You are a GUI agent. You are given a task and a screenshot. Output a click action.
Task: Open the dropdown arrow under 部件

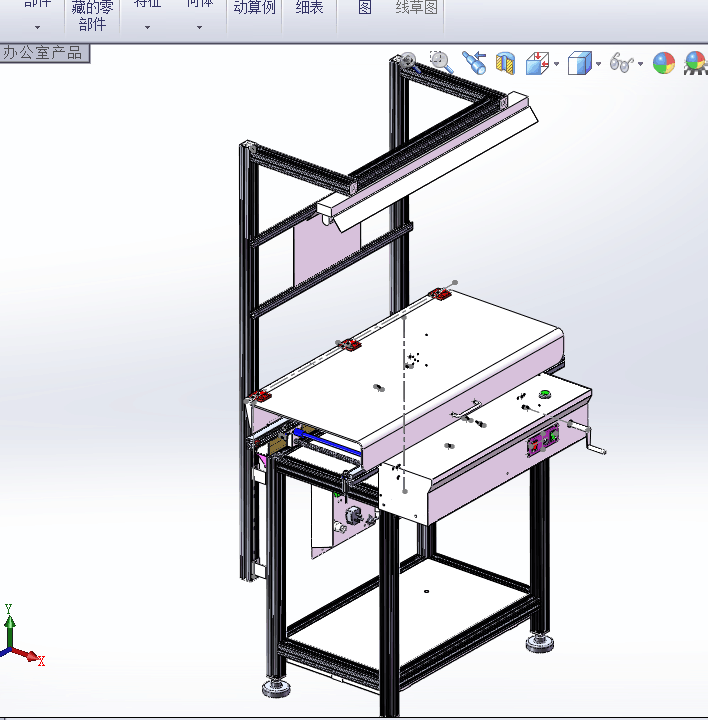click(38, 28)
